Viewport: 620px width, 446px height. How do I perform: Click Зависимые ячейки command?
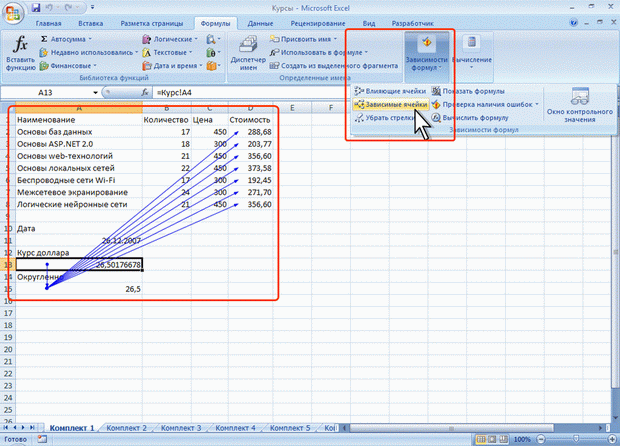pyautogui.click(x=391, y=104)
